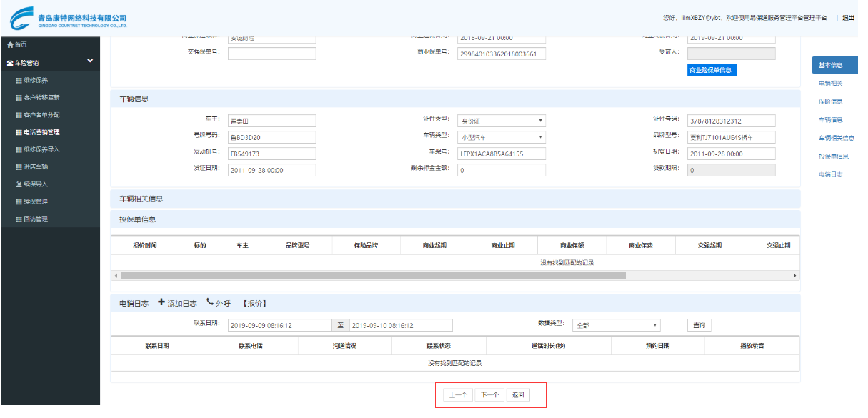
Task: Click the grid icon beside 回访管理
Action: (19, 219)
